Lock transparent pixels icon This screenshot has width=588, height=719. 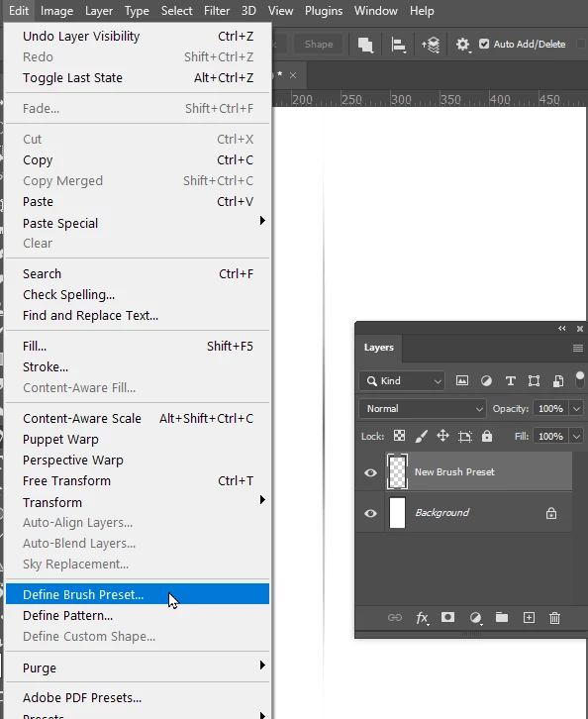click(399, 436)
